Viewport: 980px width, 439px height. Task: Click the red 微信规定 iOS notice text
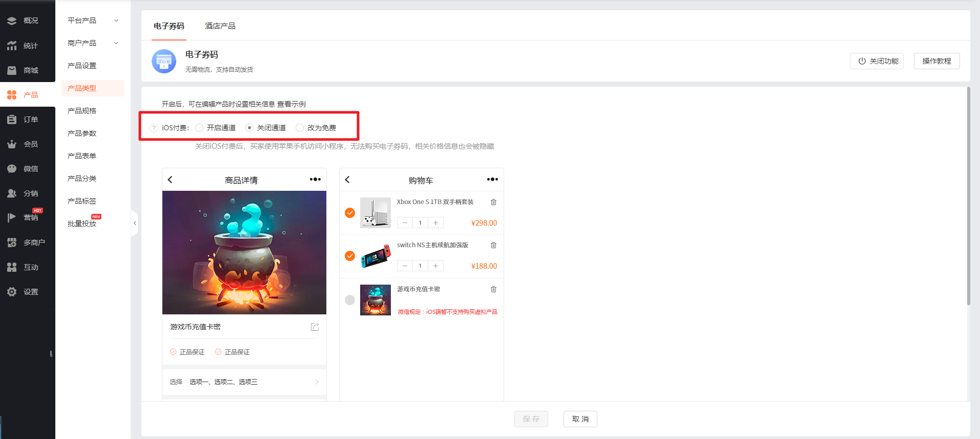click(x=447, y=312)
